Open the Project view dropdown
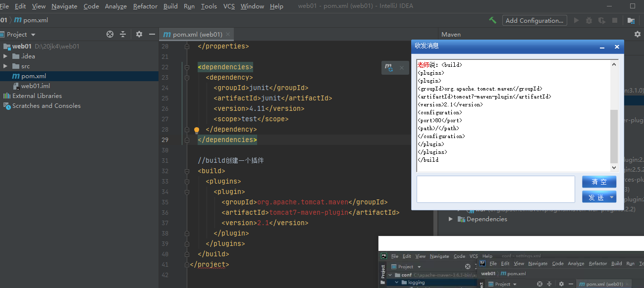This screenshot has height=288, width=644. click(33, 35)
